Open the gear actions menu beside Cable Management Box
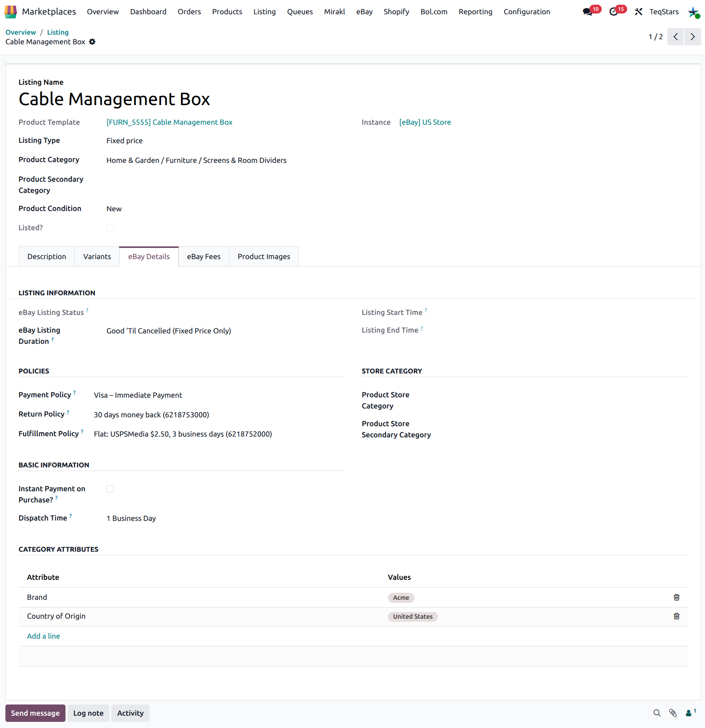 (x=92, y=42)
